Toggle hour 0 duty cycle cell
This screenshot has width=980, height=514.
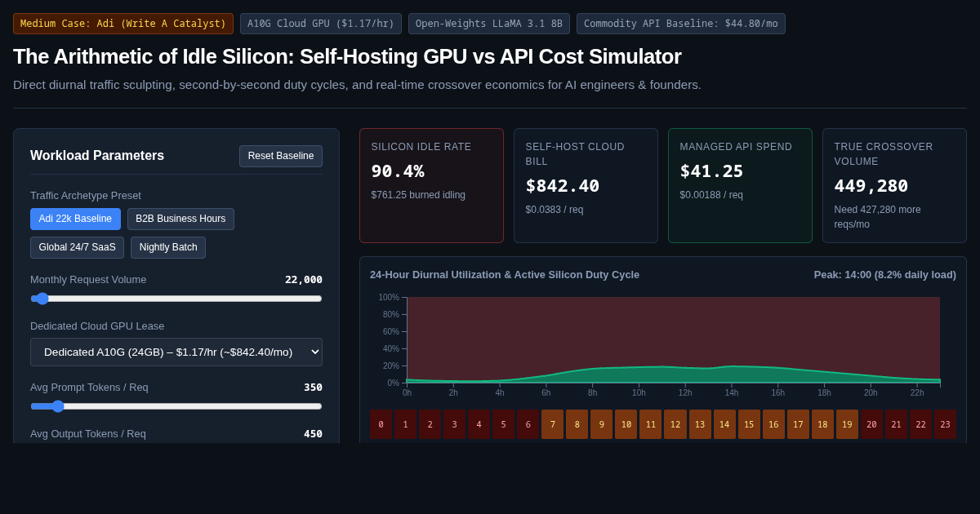click(381, 424)
